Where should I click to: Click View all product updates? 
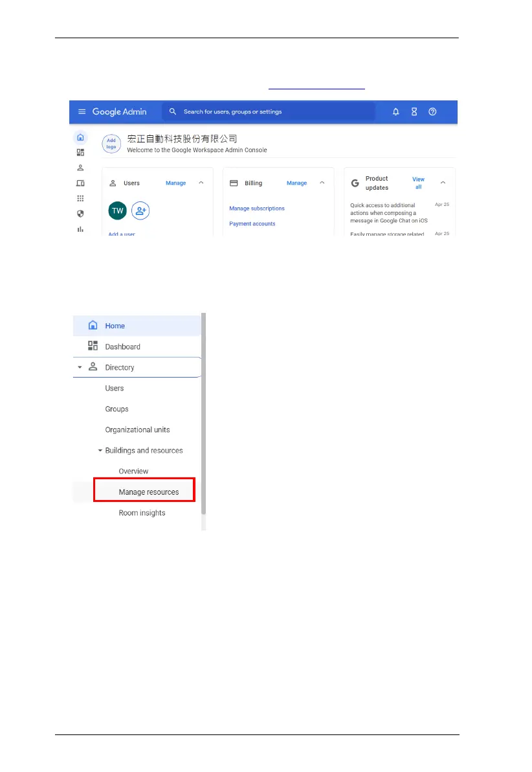418,183
